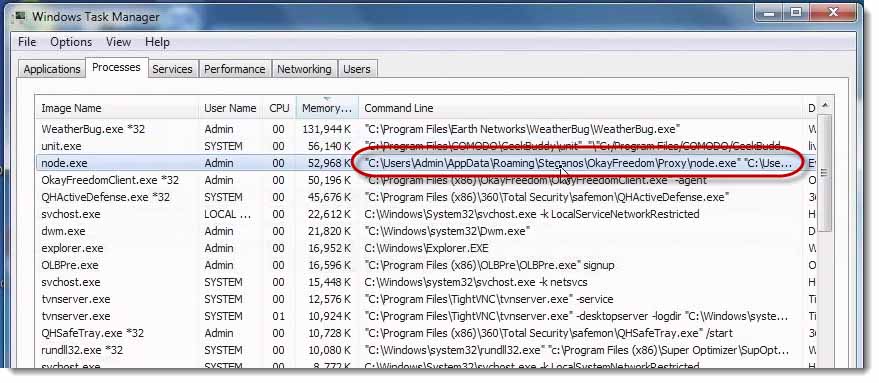Sort by CPU column header

279,108
